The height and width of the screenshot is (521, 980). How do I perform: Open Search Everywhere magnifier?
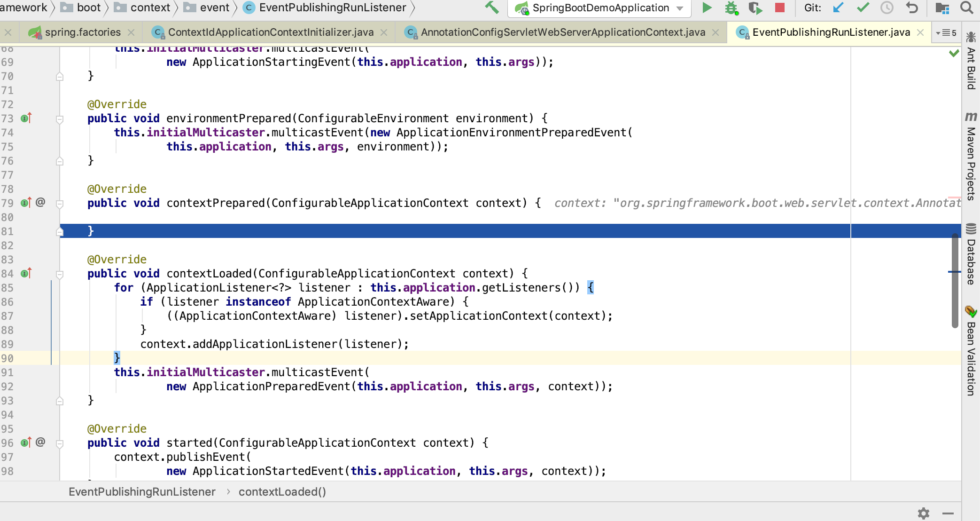coord(967,8)
